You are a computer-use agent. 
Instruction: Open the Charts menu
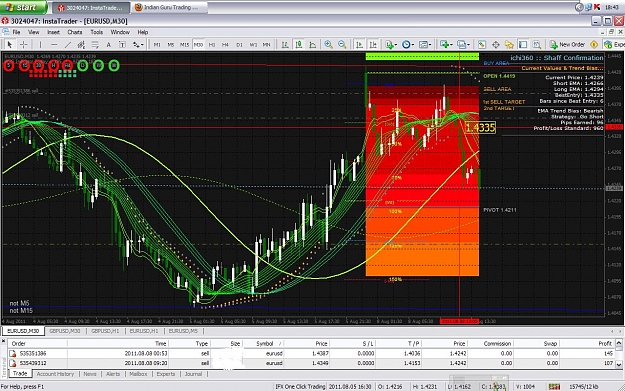pyautogui.click(x=75, y=32)
